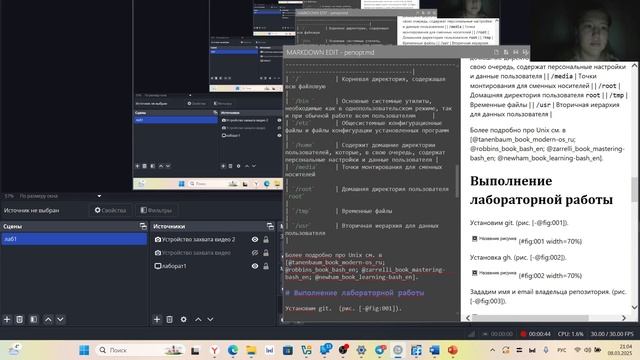Open Windows Start menu

(x=84, y=350)
